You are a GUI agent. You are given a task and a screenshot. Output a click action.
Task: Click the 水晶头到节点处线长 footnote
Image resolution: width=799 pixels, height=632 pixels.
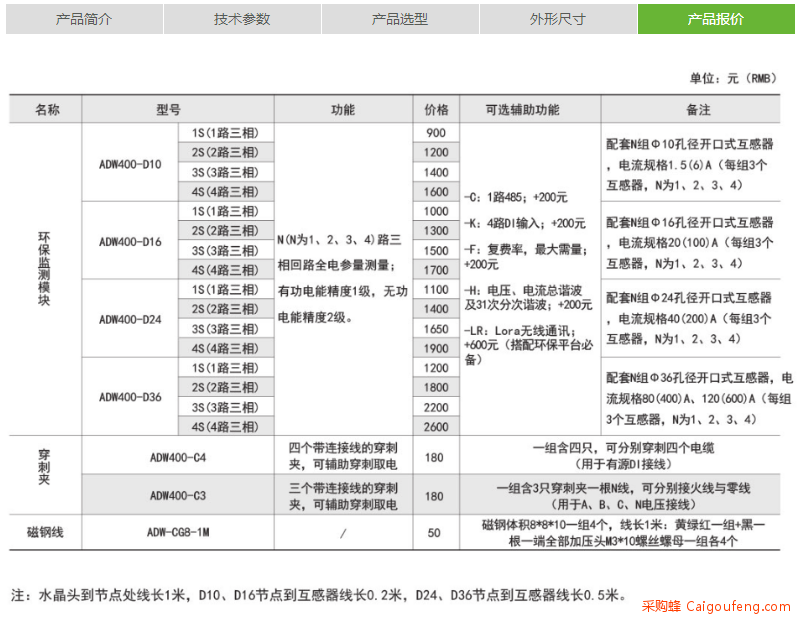[318, 595]
